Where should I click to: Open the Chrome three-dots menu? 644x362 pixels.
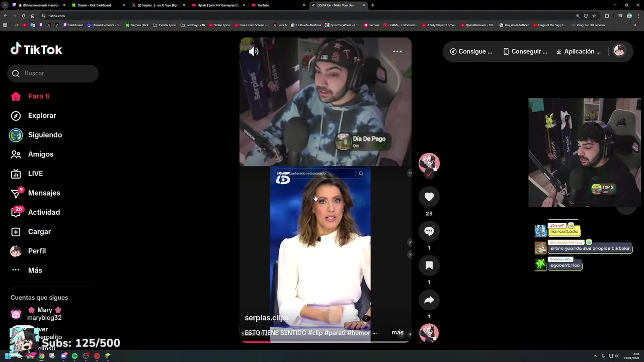[638, 16]
